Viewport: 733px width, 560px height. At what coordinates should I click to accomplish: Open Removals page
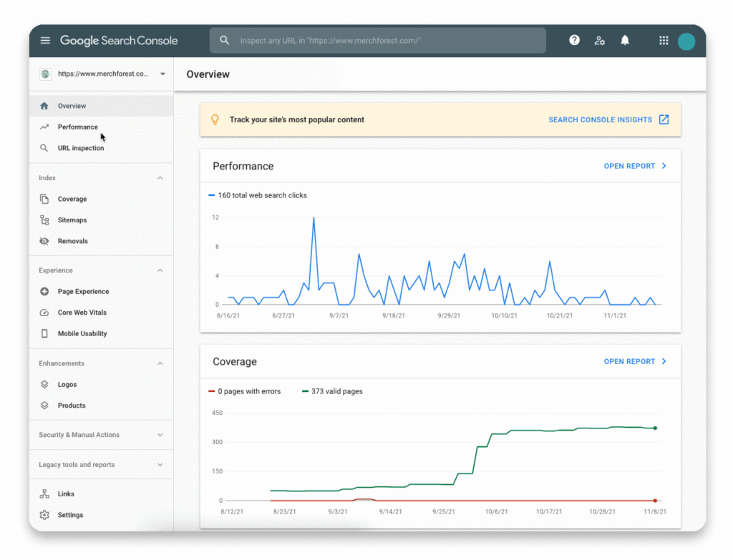[x=102, y=241]
